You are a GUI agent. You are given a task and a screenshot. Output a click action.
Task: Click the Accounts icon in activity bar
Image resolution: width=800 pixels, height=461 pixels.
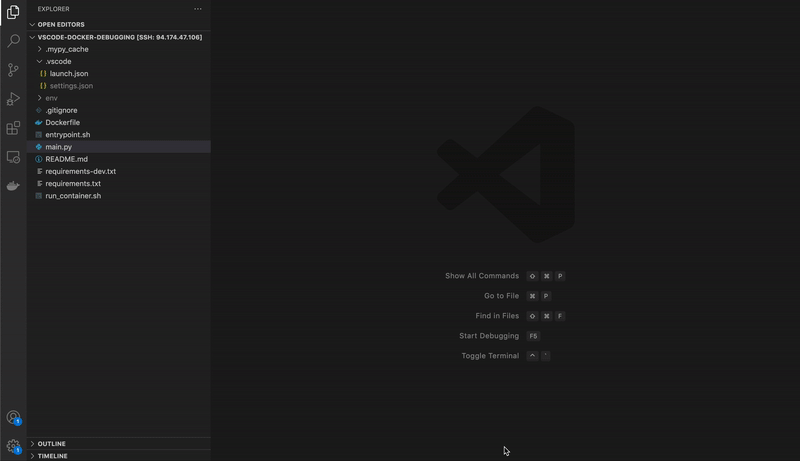13,418
